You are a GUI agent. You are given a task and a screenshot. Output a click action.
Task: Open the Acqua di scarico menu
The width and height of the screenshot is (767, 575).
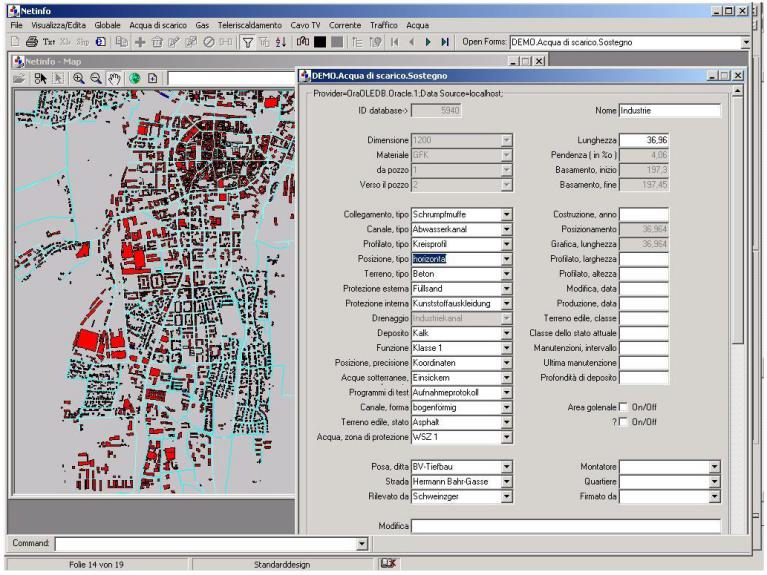[158, 24]
